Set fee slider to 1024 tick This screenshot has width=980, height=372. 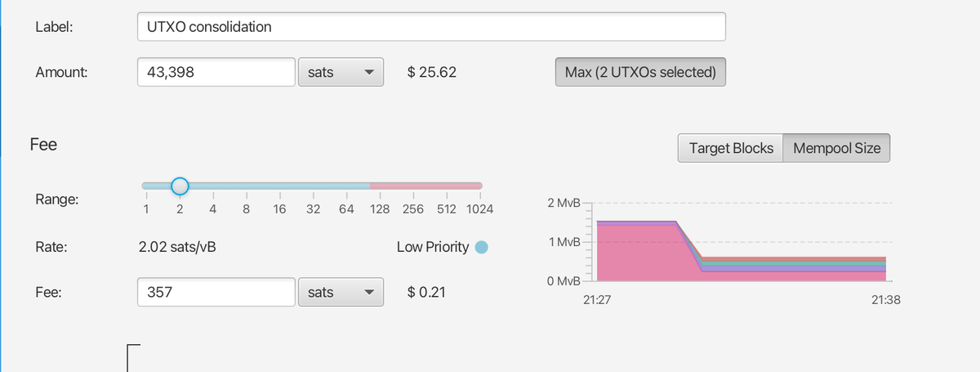[x=480, y=186]
